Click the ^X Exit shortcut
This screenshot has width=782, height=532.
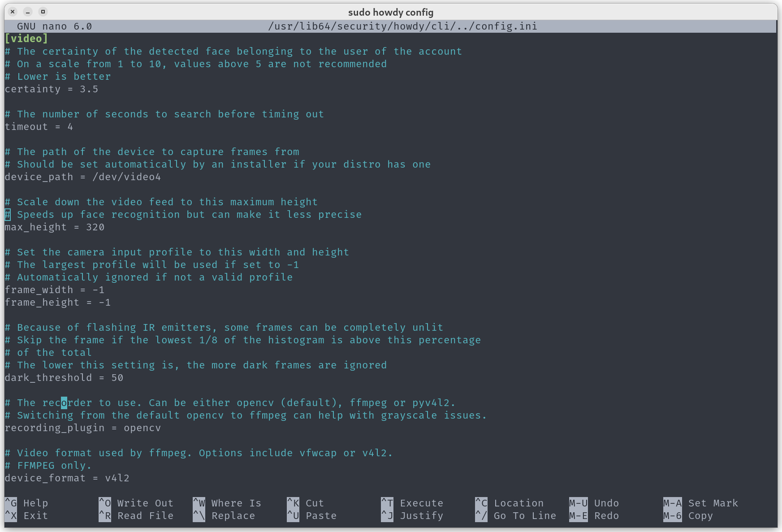[x=26, y=516]
